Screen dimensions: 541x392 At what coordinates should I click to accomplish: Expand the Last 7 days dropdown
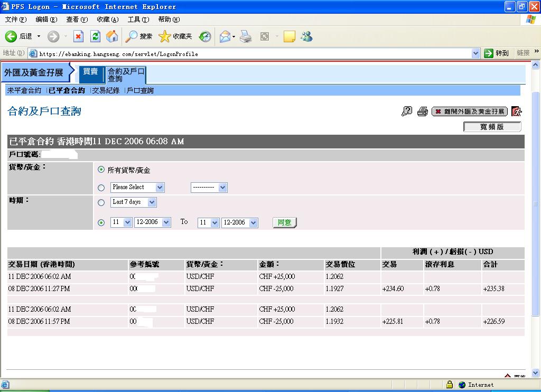[134, 202]
